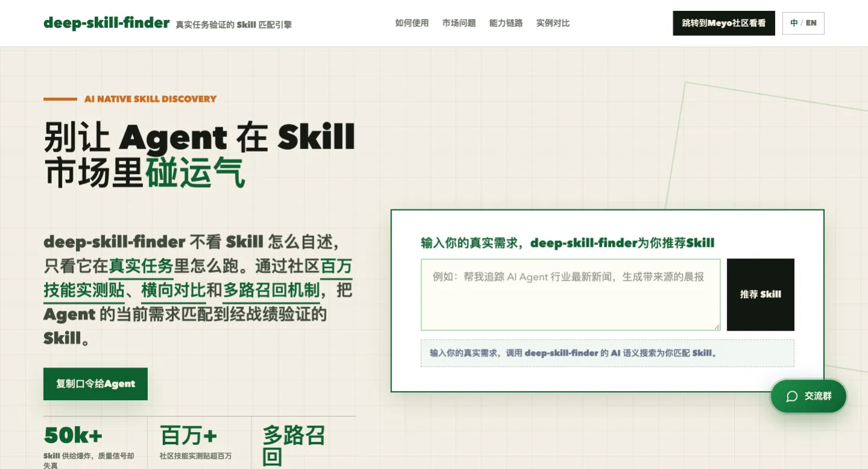Go to 市场问题 section
The height and width of the screenshot is (469, 868).
pyautogui.click(x=459, y=23)
